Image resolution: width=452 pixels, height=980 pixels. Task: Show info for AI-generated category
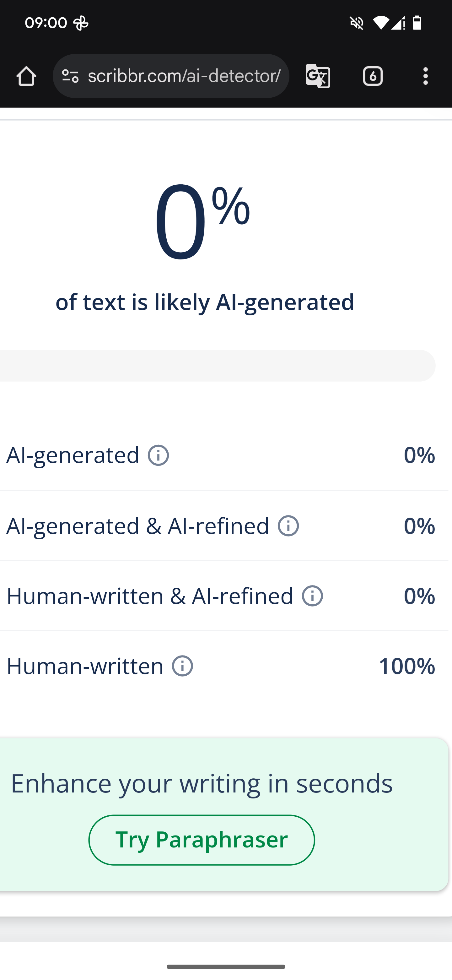click(159, 455)
